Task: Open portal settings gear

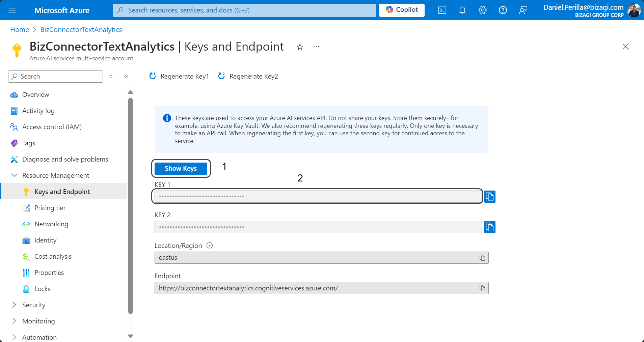Action: point(483,10)
